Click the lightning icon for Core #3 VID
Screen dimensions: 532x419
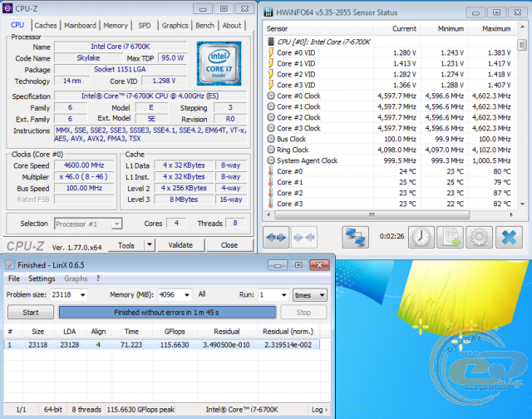click(271, 85)
